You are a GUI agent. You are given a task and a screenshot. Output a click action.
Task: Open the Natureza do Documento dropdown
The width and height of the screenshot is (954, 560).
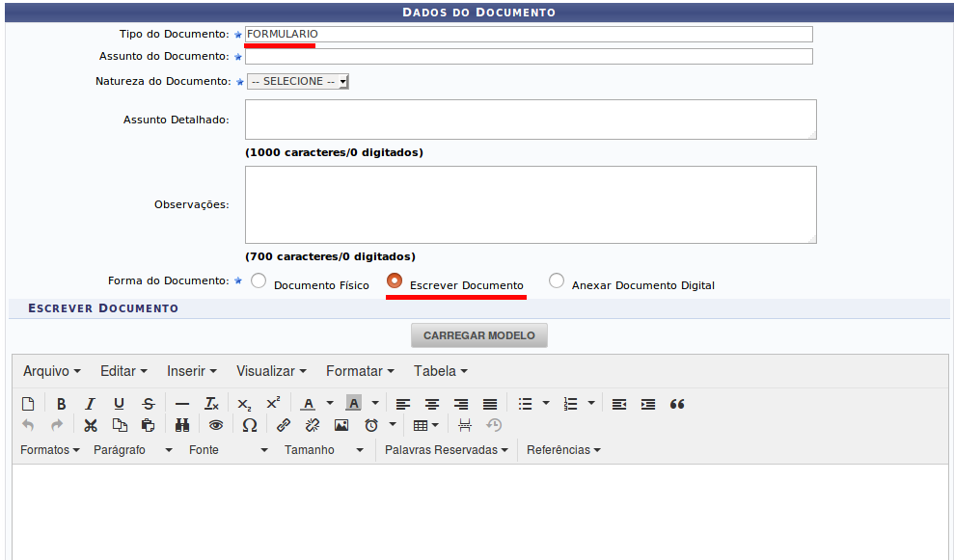(x=298, y=82)
